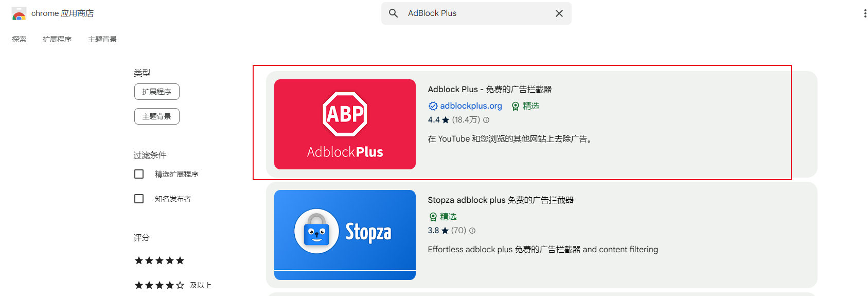
Task: Open the Adblock Plus red thumbnail
Action: pos(345,124)
